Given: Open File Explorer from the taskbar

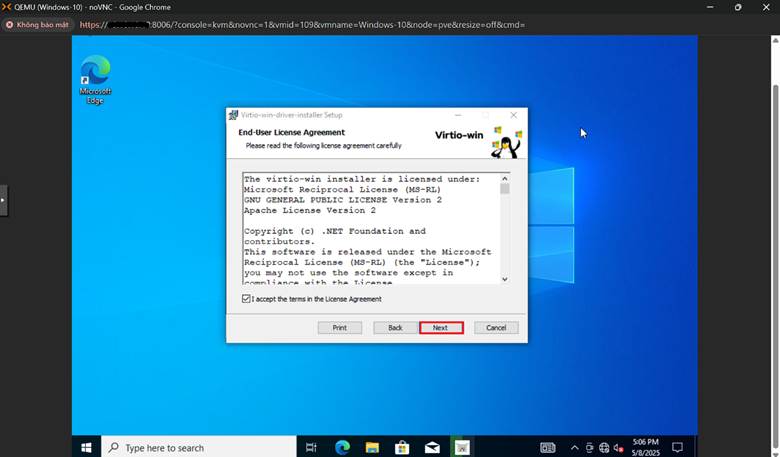Looking at the screenshot, I should 372,447.
